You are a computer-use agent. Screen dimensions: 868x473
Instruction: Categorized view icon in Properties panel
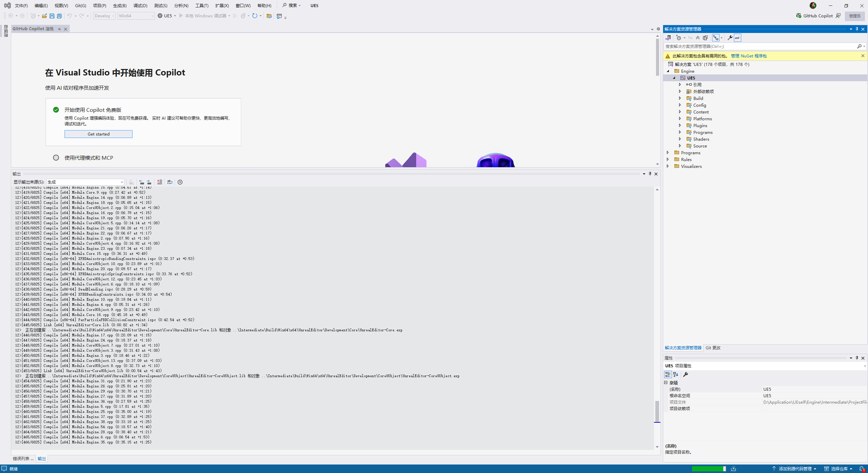pos(668,374)
